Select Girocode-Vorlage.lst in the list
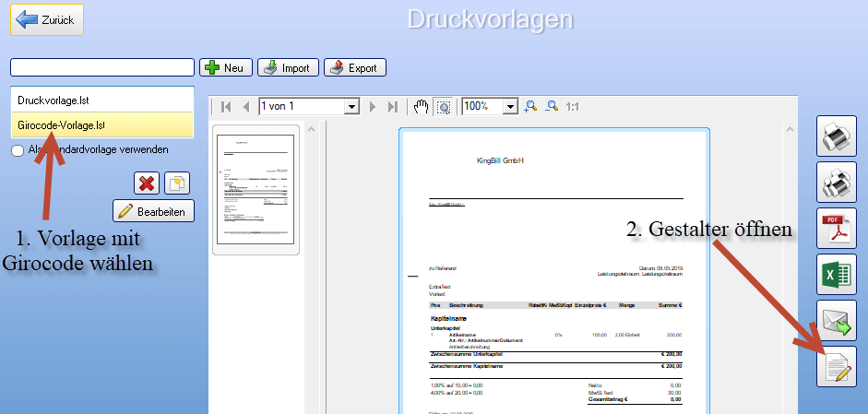 102,125
